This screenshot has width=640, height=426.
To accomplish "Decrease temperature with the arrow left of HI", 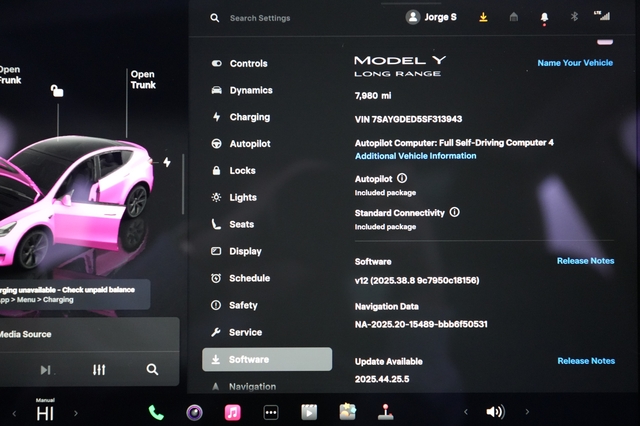I will [x=14, y=413].
